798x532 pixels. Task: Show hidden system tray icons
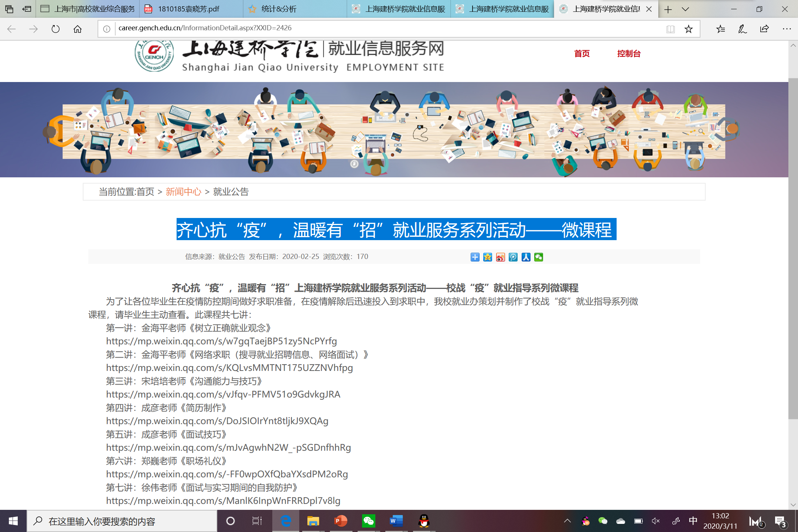click(x=567, y=521)
